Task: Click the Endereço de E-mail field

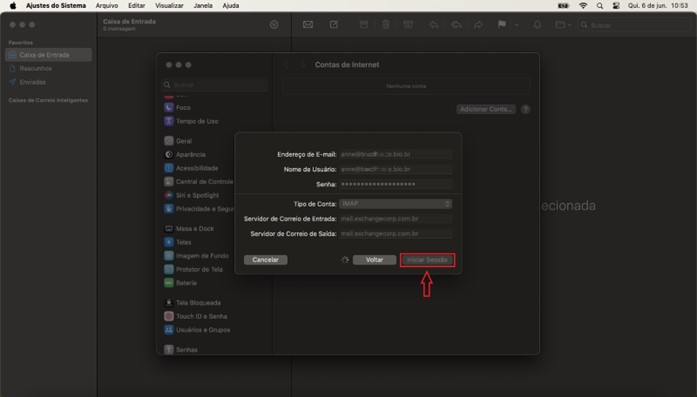Action: coord(396,154)
